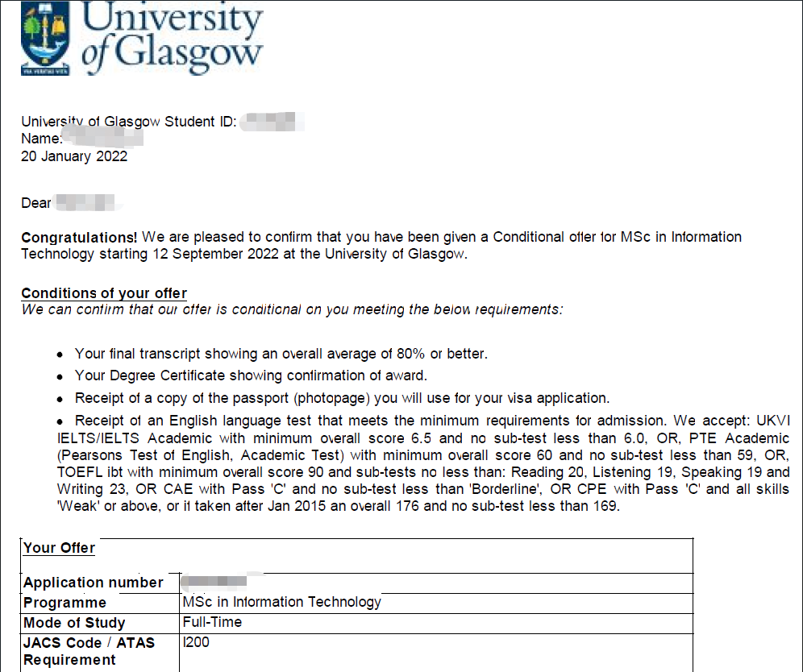Click the final transcript 80% bullet
The width and height of the screenshot is (803, 672).
pos(281,354)
